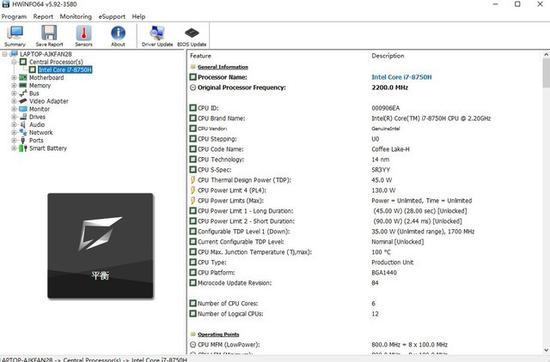The image size is (550, 362).
Task: Select the LAPTOP-AJKFAN2B computer icon
Action: coord(14,54)
